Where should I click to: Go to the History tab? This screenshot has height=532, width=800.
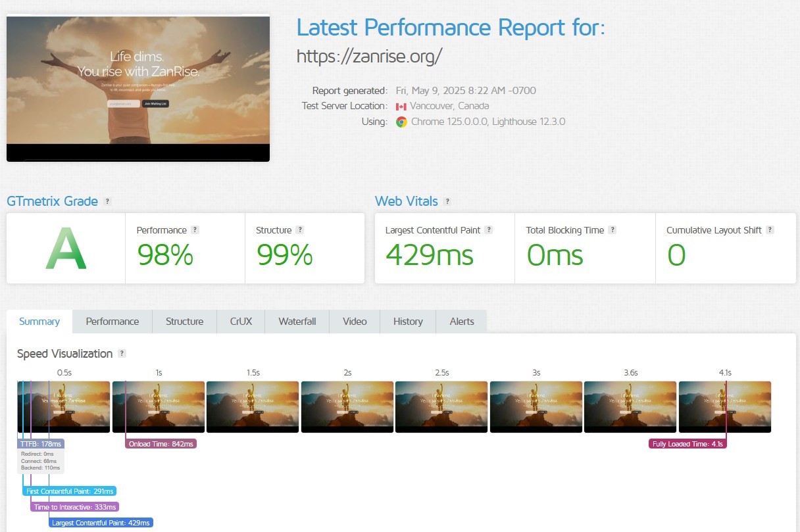[408, 322]
